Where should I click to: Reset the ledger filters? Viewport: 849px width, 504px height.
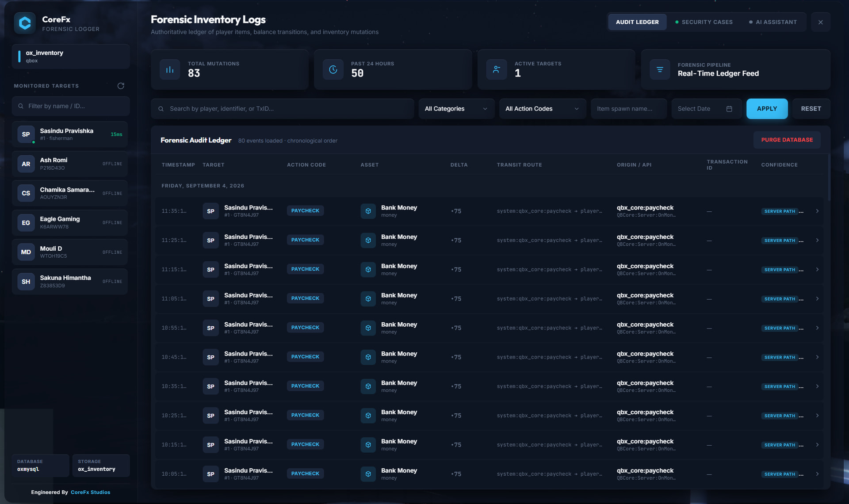(811, 109)
